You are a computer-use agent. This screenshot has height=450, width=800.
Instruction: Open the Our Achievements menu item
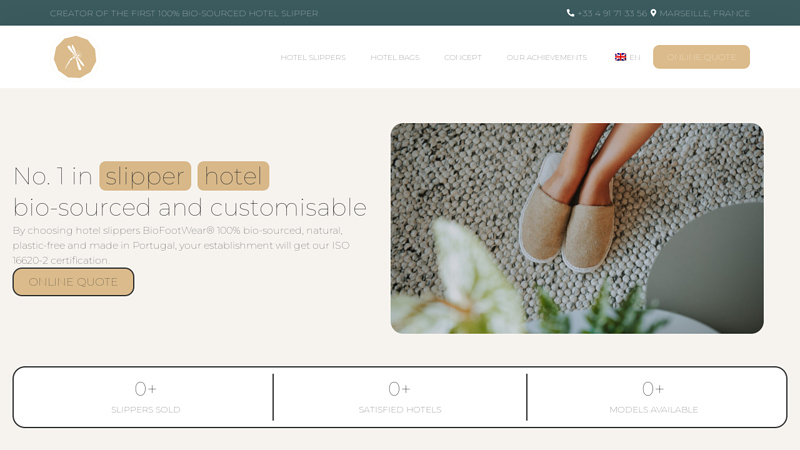point(547,57)
